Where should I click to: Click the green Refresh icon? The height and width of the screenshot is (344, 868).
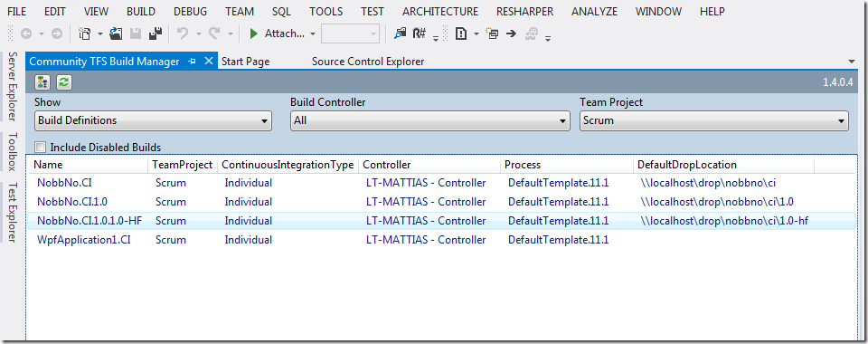point(64,82)
